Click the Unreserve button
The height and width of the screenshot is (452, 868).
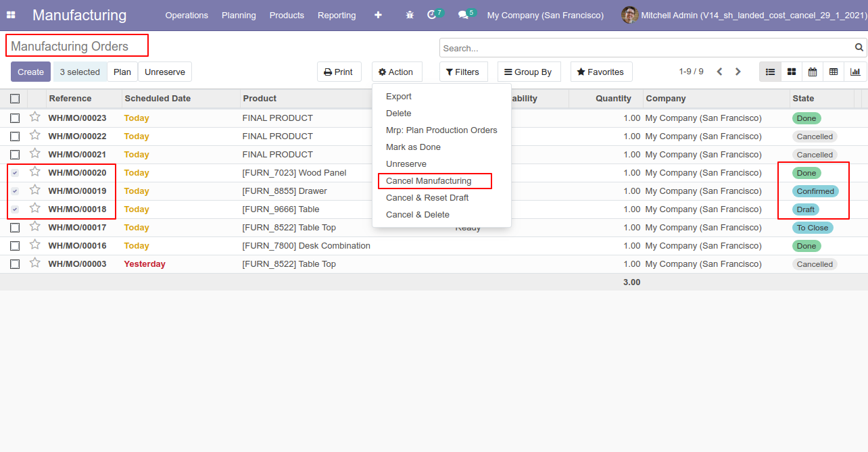click(164, 72)
